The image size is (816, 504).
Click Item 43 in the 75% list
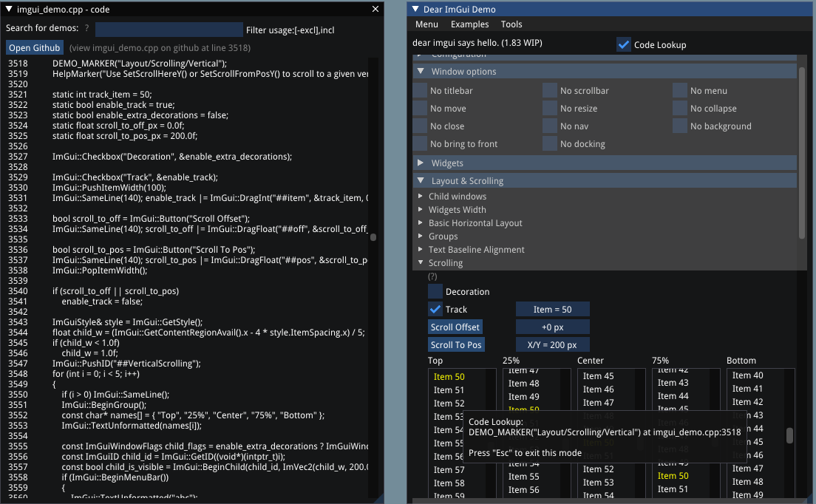(673, 383)
